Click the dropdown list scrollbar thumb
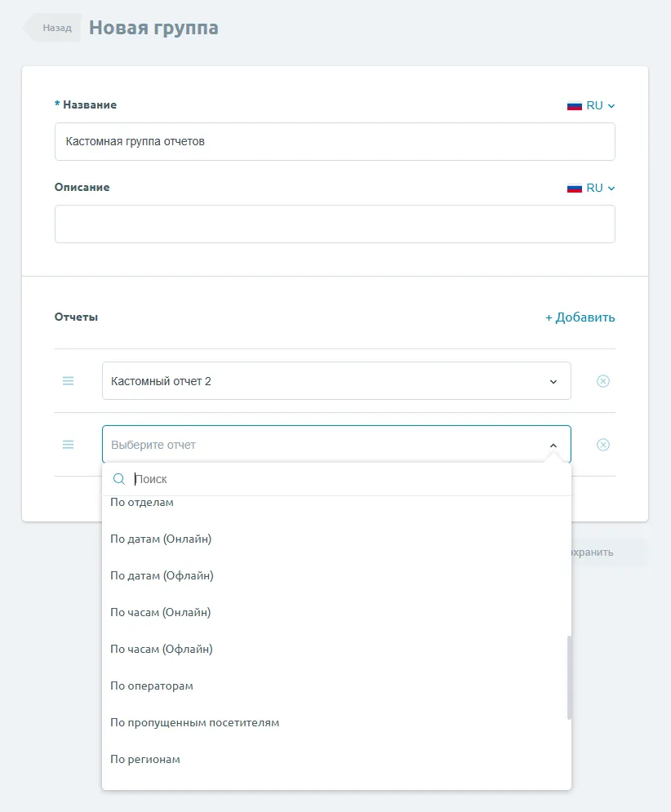671x812 pixels. click(569, 677)
